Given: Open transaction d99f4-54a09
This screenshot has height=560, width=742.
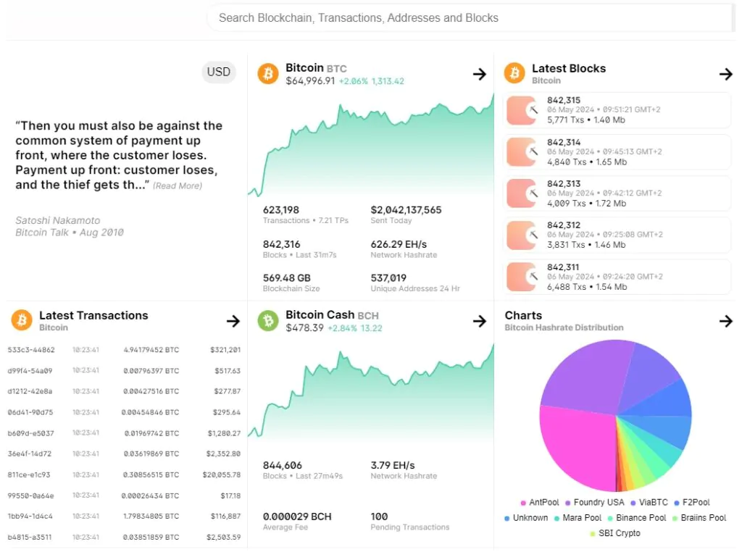Looking at the screenshot, I should pyautogui.click(x=30, y=371).
